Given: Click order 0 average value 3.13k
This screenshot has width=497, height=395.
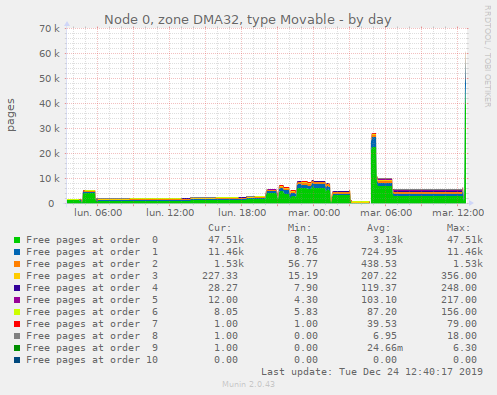Looking at the screenshot, I should (x=388, y=240).
